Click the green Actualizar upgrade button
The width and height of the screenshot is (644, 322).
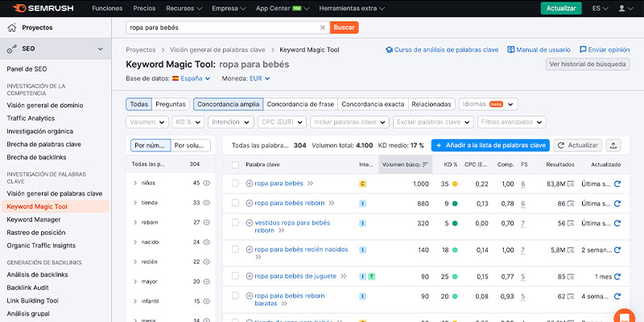(x=561, y=8)
